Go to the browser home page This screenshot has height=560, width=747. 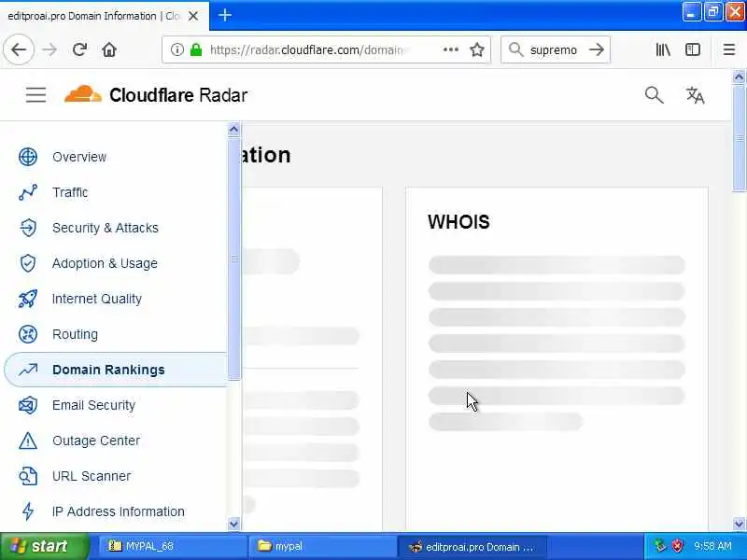pos(109,49)
